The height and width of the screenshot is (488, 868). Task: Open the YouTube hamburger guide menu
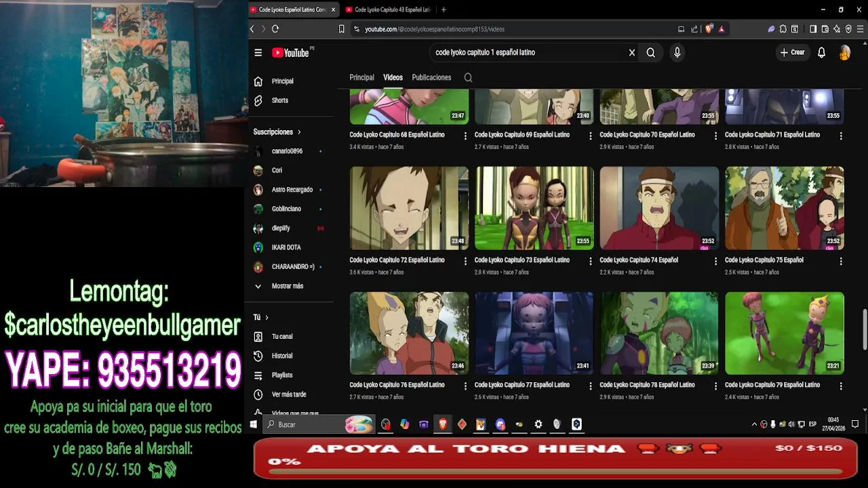[x=258, y=52]
